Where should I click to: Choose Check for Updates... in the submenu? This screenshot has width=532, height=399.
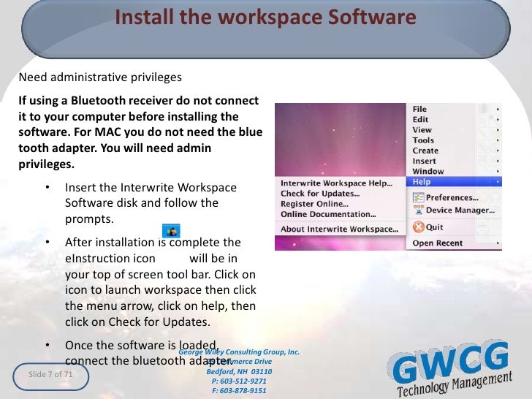point(320,194)
